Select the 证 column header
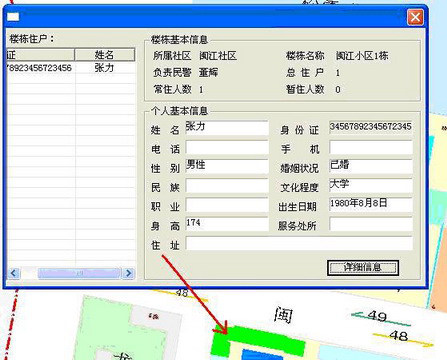Image resolution: width=447 pixels, height=360 pixels. [40, 54]
